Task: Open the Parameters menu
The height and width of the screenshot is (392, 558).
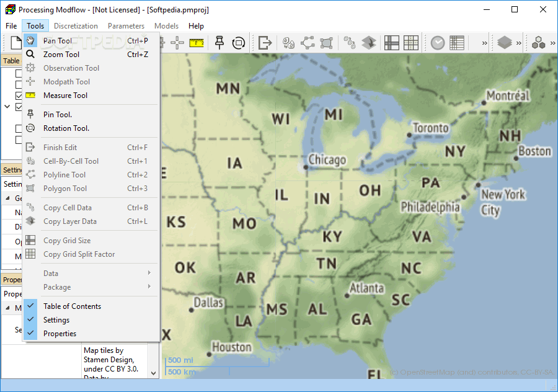Action: (x=126, y=25)
